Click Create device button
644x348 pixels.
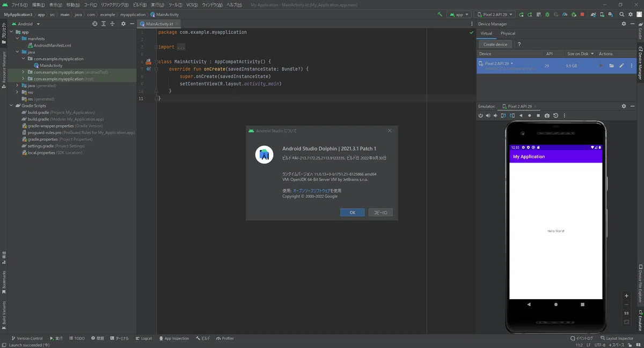(495, 45)
